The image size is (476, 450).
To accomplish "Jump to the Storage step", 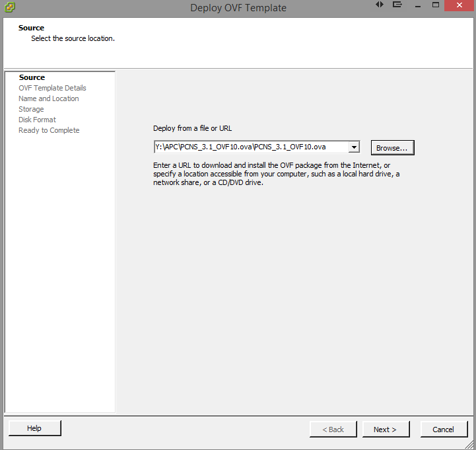I will (x=31, y=109).
